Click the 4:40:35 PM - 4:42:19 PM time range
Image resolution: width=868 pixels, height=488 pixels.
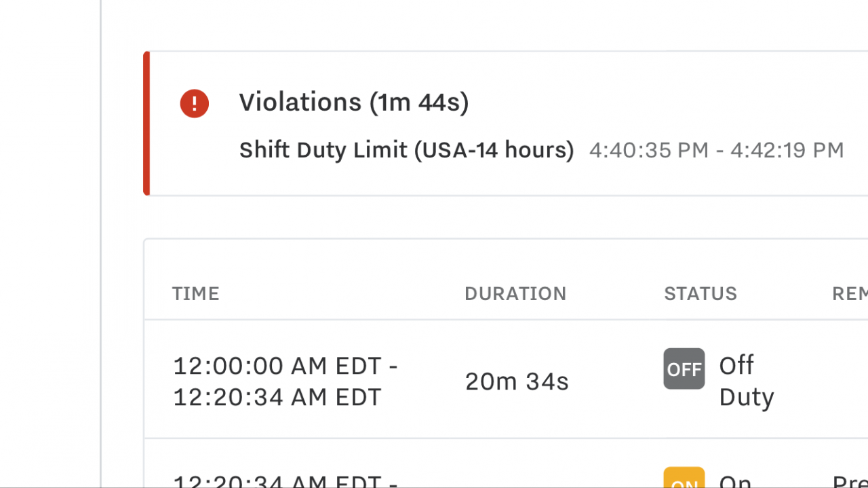(x=717, y=150)
